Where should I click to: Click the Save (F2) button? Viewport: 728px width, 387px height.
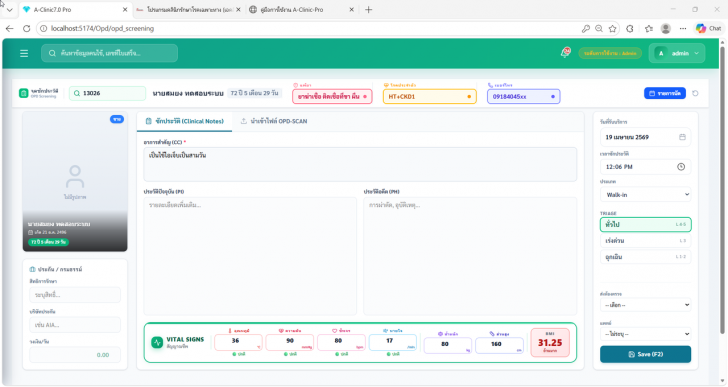pos(645,354)
